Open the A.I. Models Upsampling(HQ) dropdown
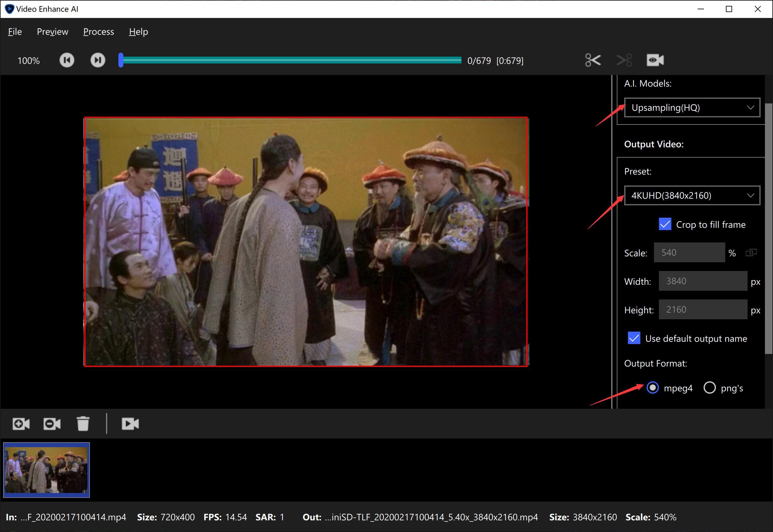The image size is (773, 532). click(x=692, y=107)
